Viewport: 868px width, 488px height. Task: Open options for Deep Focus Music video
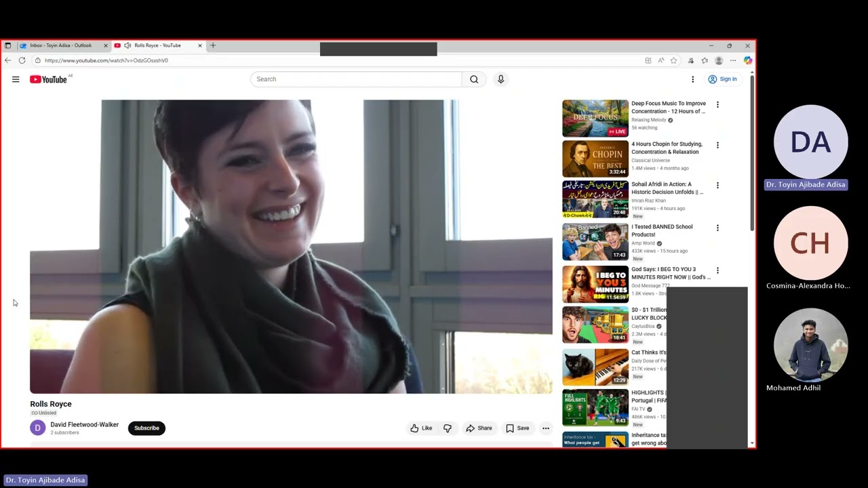tap(717, 104)
